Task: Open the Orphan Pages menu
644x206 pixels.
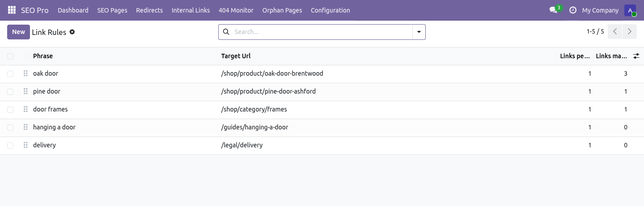Action: 282,10
